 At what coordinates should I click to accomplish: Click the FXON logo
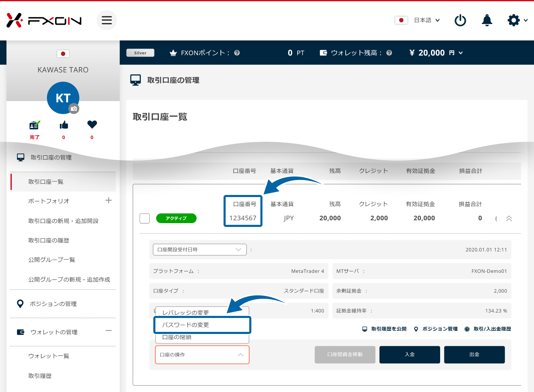click(44, 21)
